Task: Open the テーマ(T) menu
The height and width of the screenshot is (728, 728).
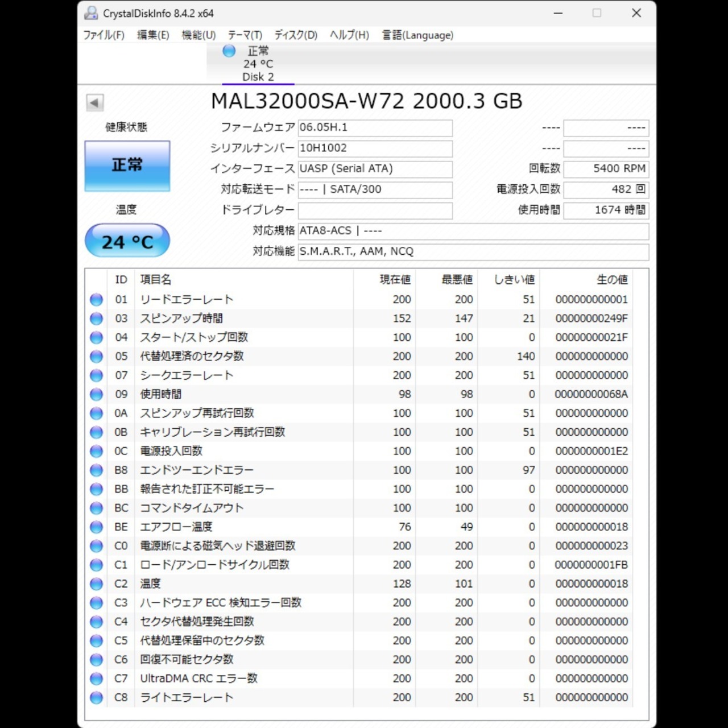Action: [245, 35]
